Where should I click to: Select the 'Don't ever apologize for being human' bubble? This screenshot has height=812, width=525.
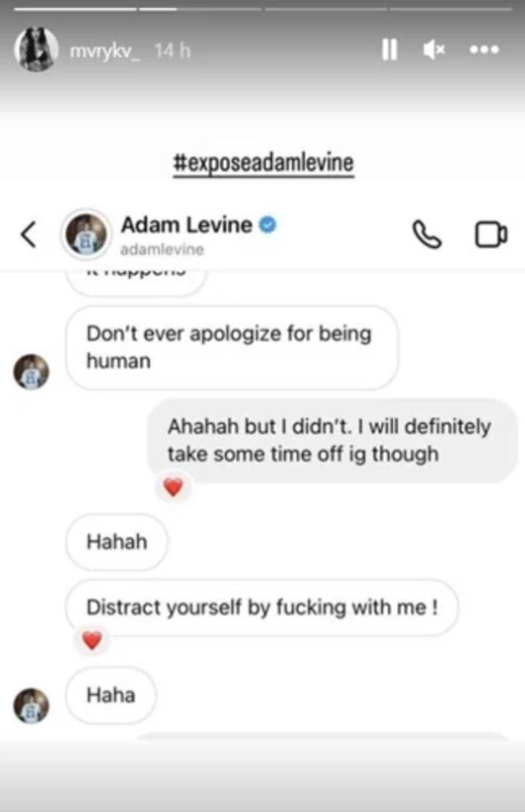pyautogui.click(x=231, y=347)
